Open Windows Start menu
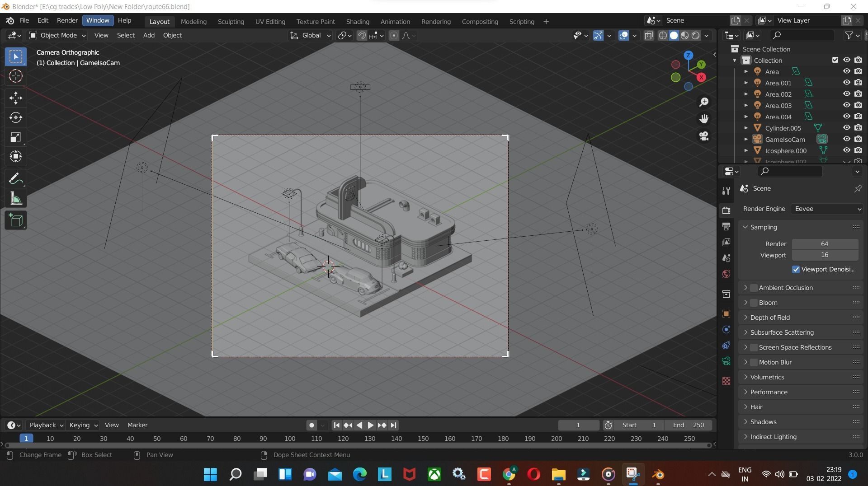The image size is (868, 486). coord(210,474)
